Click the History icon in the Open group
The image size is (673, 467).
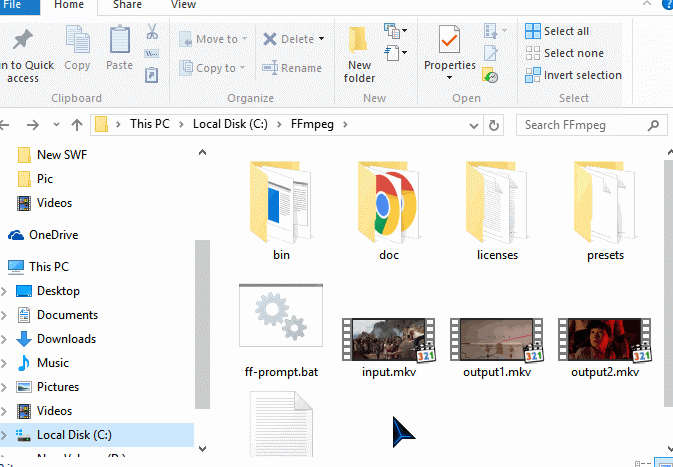(x=490, y=76)
